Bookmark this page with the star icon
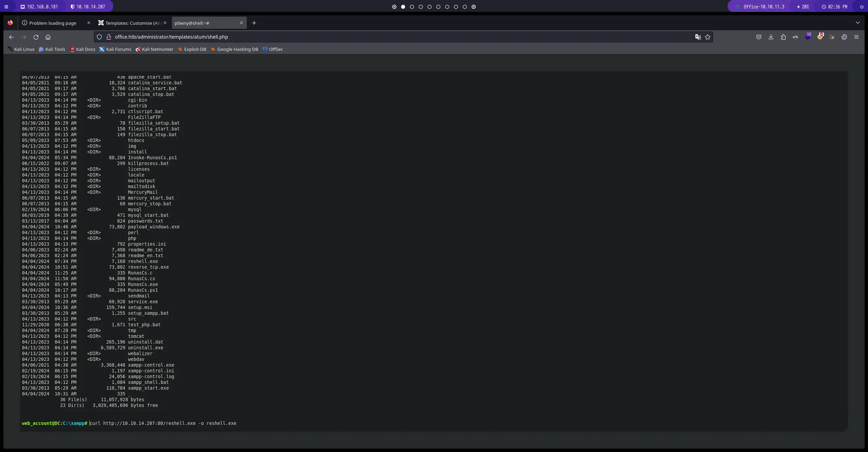Image resolution: width=868 pixels, height=452 pixels. [708, 37]
